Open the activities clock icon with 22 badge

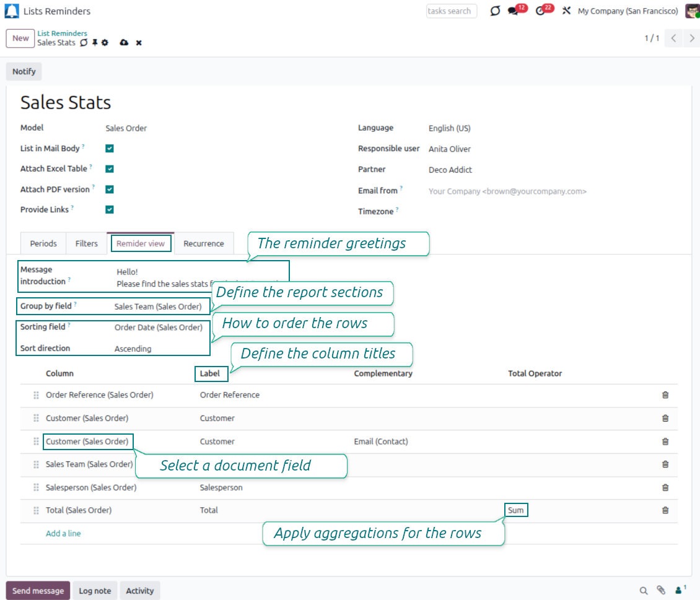(540, 11)
